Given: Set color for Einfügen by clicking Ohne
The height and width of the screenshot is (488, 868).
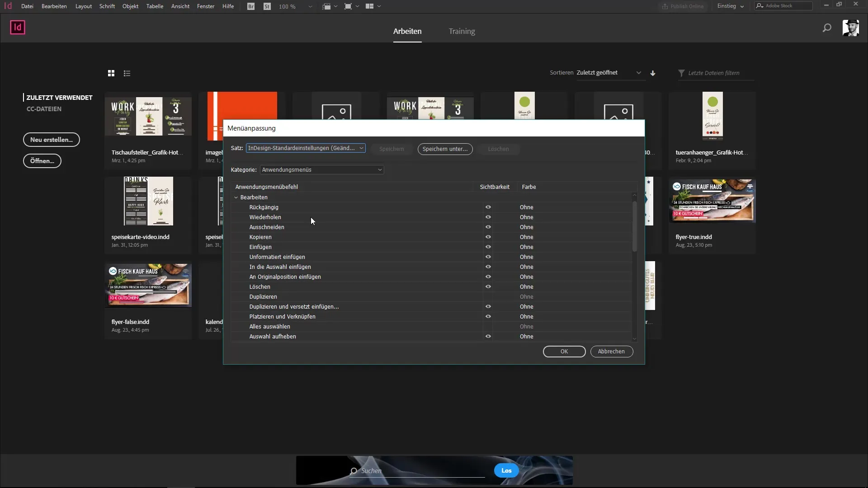Looking at the screenshot, I should point(527,247).
